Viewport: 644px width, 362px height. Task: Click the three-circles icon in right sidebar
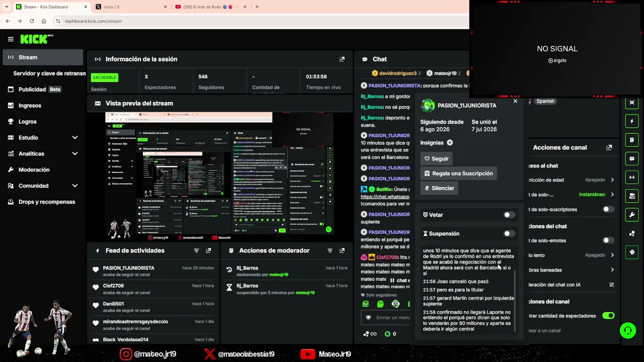[632, 233]
